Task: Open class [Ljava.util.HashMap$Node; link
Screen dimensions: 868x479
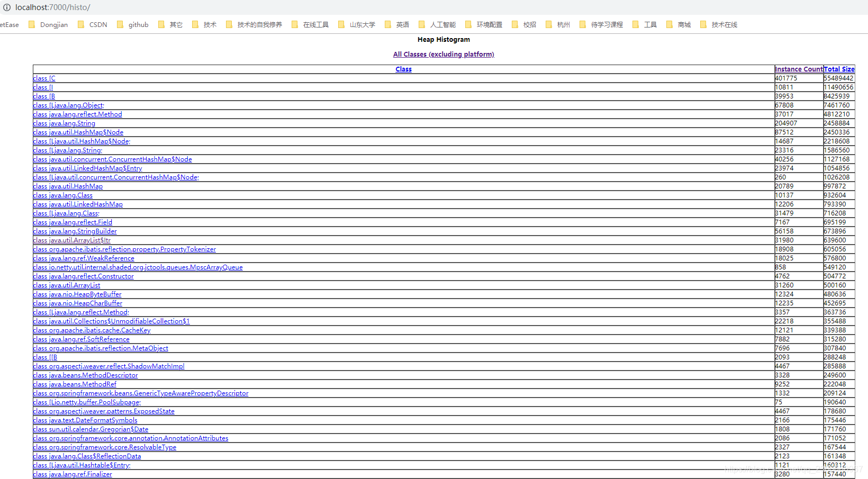Action: pyautogui.click(x=82, y=141)
